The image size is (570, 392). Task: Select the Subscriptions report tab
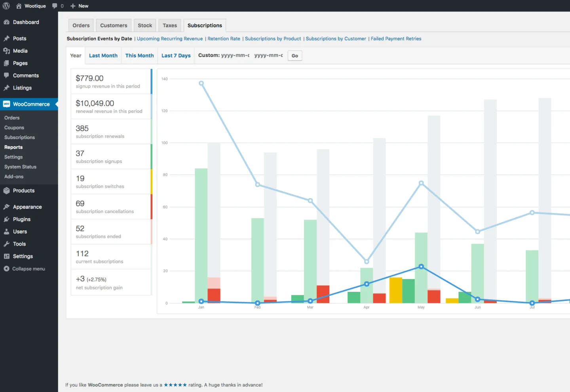[205, 25]
